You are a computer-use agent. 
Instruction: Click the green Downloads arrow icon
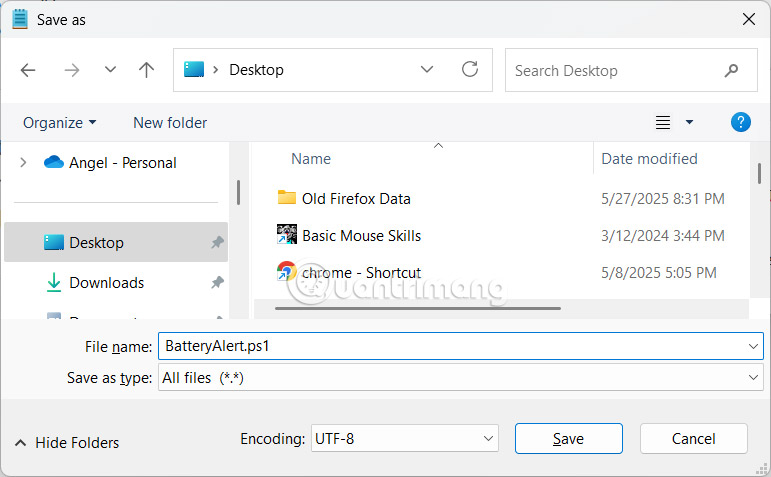(x=54, y=282)
